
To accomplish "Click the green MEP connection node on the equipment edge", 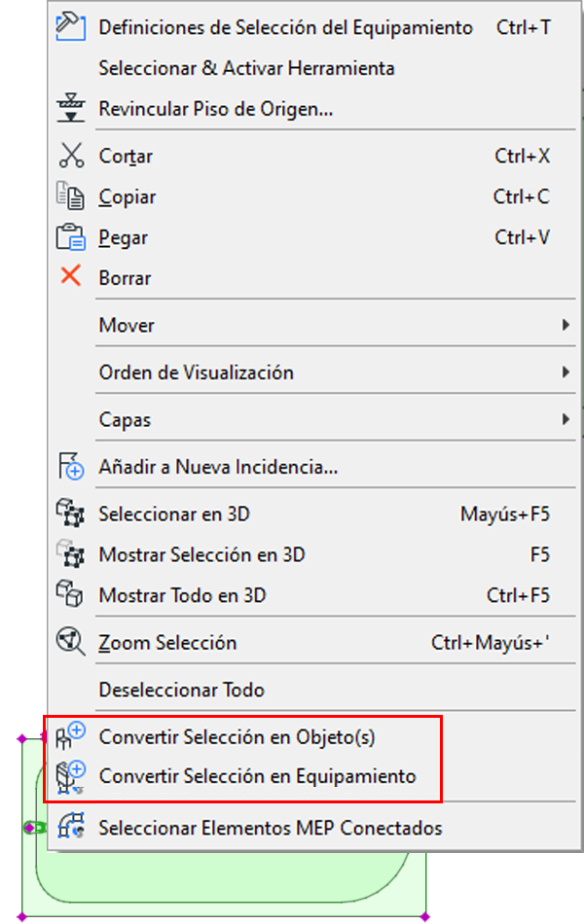I will (x=30, y=828).
